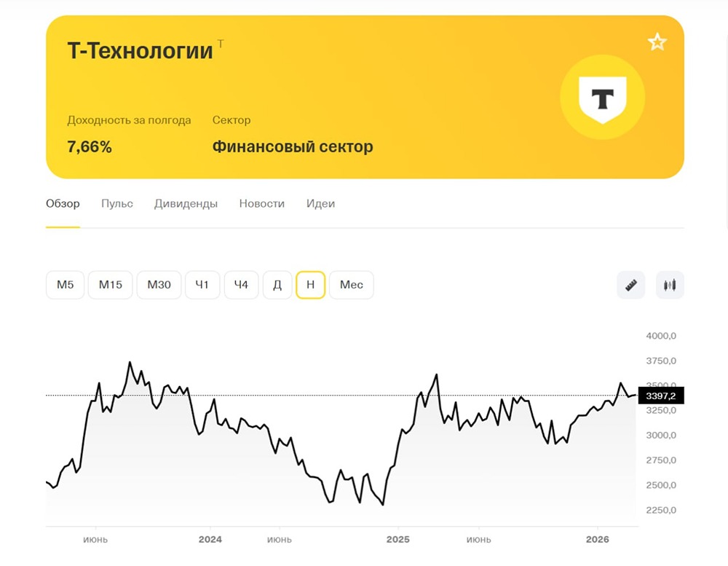The height and width of the screenshot is (566, 728).
Task: Click the 2025 mark on the chart timeline
Action: (398, 540)
